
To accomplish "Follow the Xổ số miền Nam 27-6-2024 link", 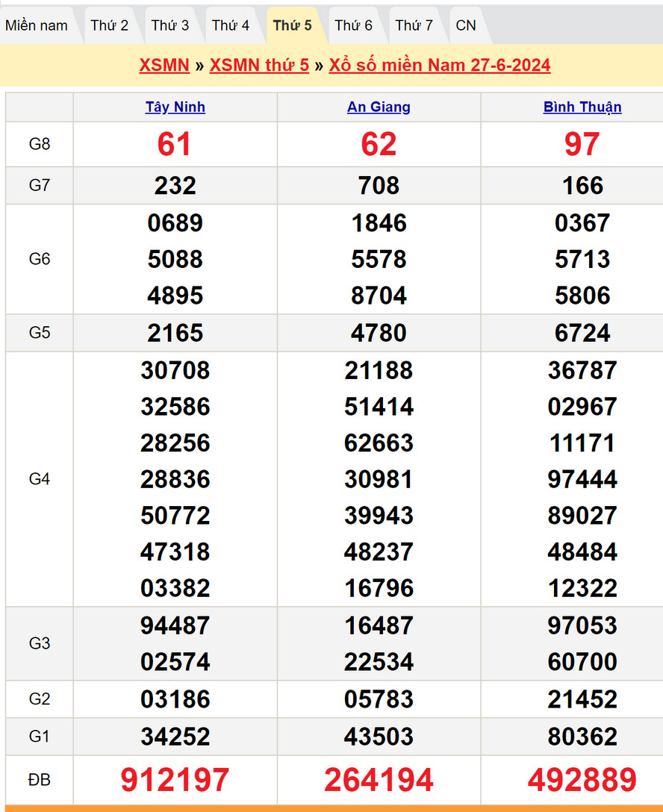I will (x=440, y=65).
